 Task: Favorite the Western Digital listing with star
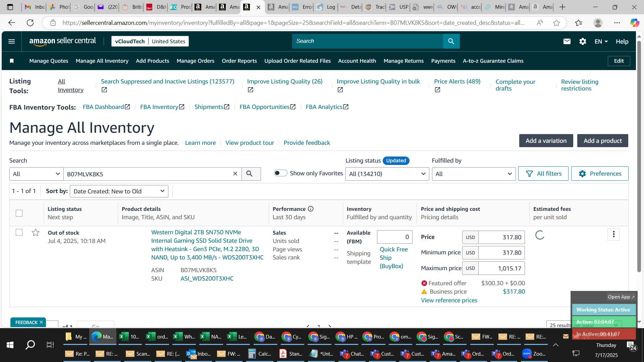36,232
